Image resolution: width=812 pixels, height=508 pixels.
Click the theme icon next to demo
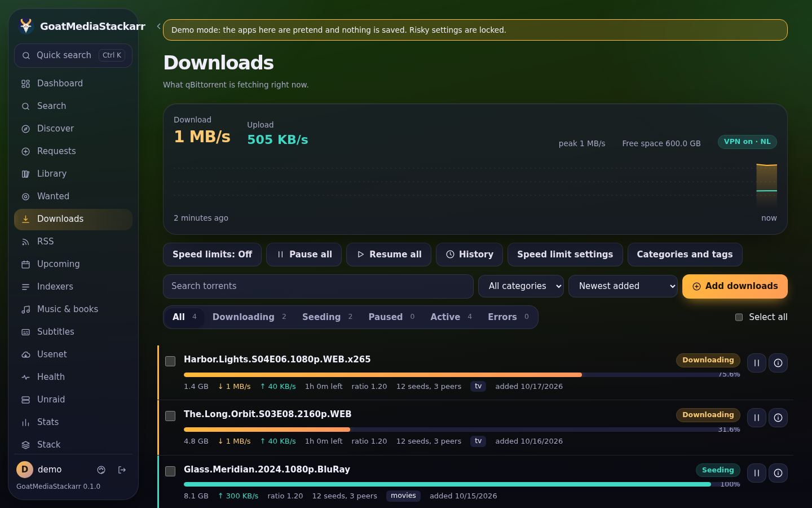click(x=101, y=470)
